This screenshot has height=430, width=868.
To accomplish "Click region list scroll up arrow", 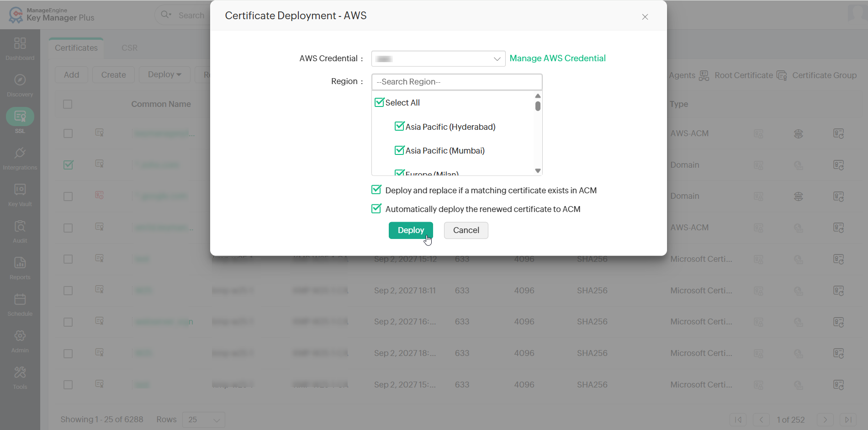I will tap(538, 96).
